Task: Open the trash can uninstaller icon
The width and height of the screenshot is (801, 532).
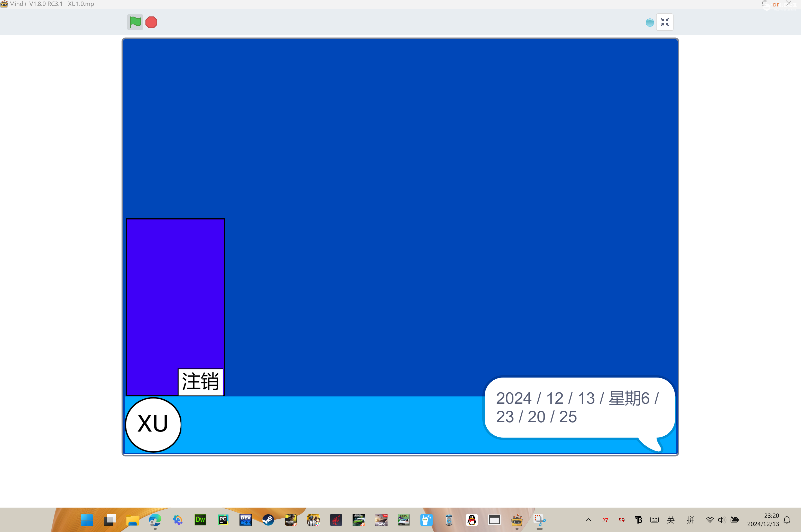Action: point(449,520)
